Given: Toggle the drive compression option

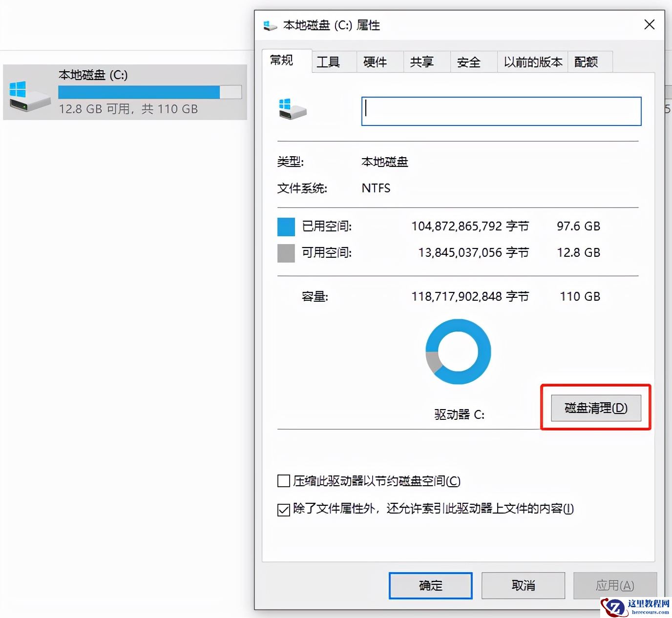Looking at the screenshot, I should point(283,481).
